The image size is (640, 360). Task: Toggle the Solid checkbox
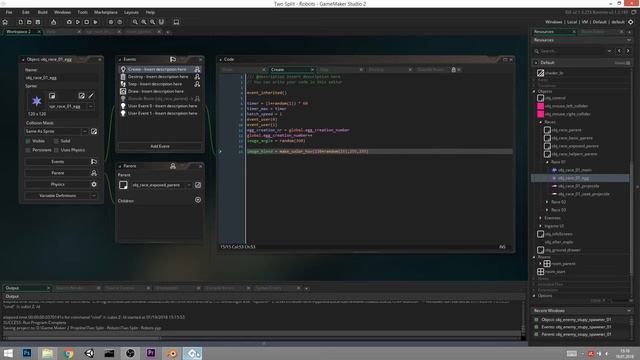[56, 141]
